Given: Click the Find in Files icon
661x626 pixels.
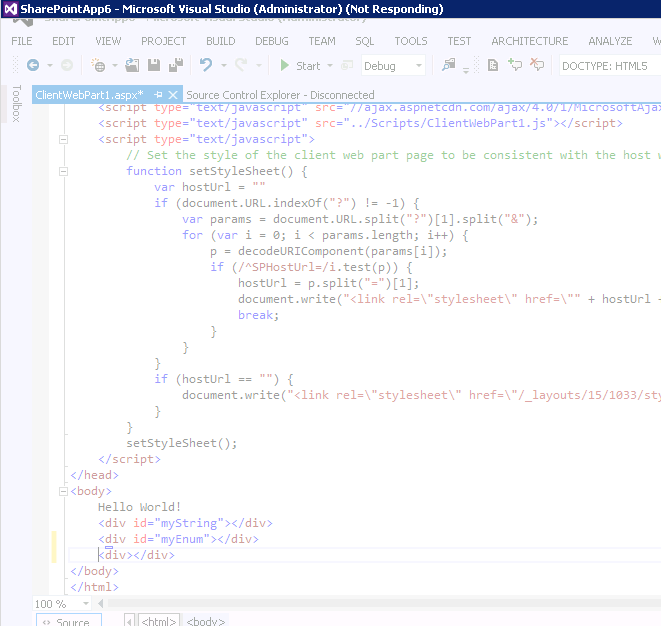Looking at the screenshot, I should coord(449,65).
